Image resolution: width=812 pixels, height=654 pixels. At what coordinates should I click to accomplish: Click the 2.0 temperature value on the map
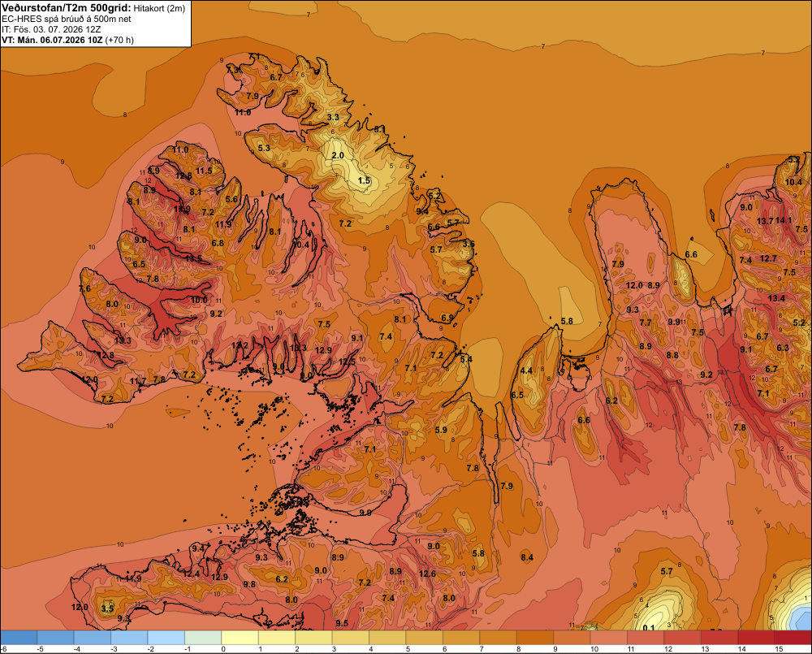[x=338, y=155]
